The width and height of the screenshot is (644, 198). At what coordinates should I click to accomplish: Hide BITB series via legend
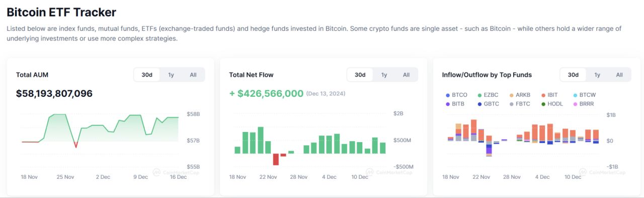455,104
